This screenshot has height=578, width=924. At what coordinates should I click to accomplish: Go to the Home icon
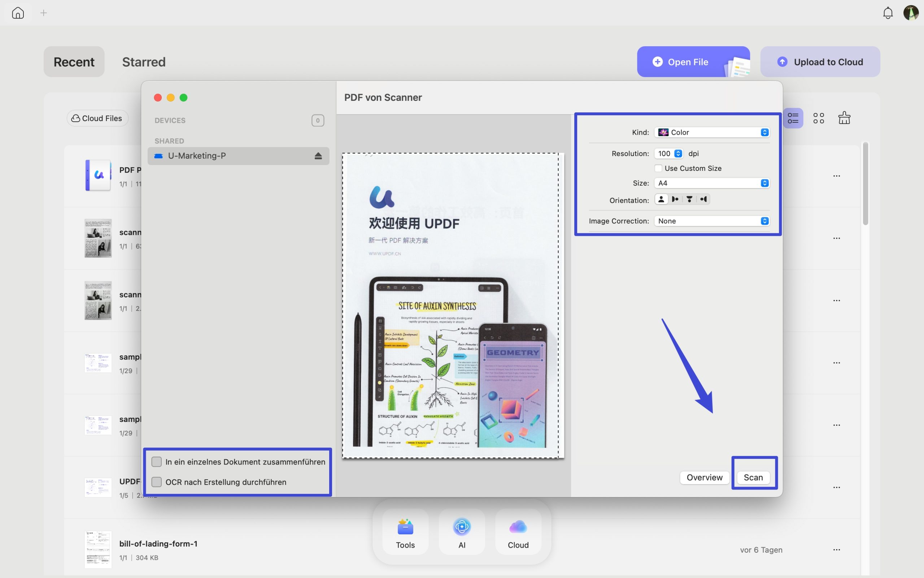(x=18, y=13)
